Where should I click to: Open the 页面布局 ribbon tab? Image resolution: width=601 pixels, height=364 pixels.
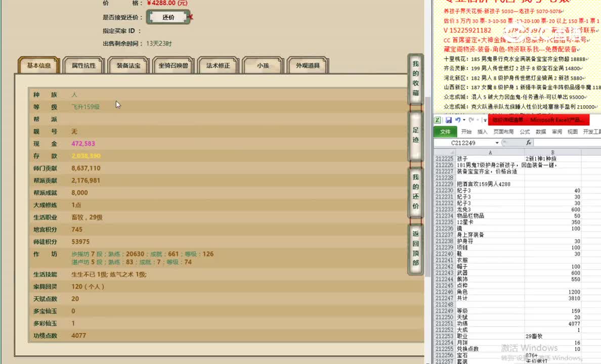pos(503,132)
